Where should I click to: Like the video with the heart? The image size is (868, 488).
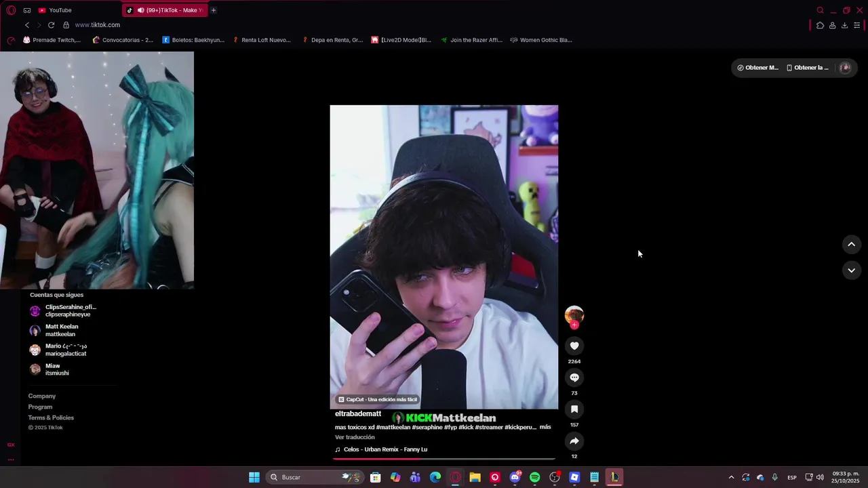pos(574,346)
